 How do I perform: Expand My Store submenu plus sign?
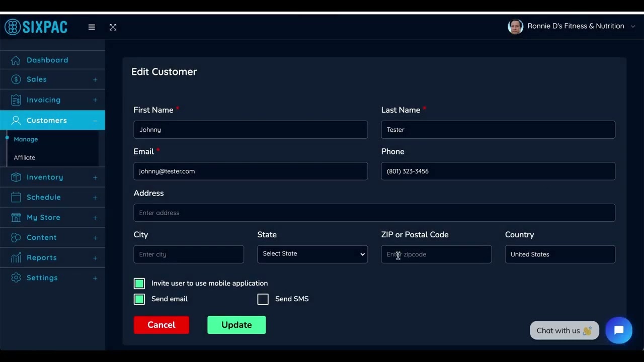pos(95,218)
